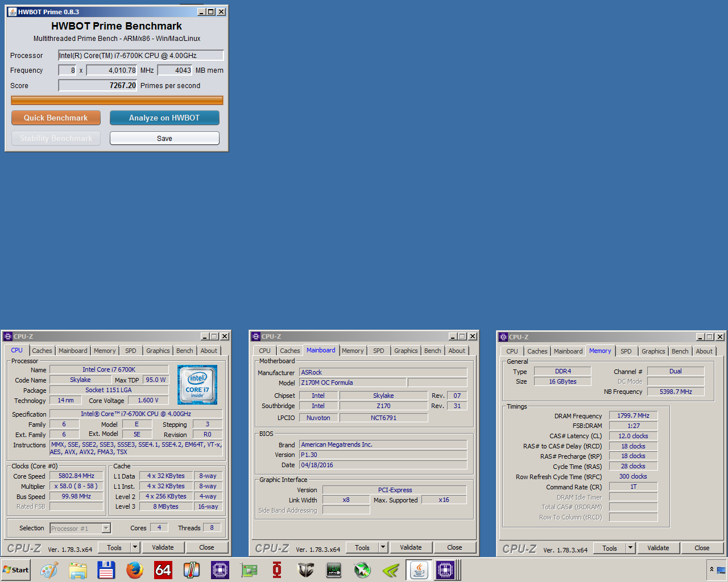728x582 pixels.
Task: Click the red bracket-shaped taskbar icon
Action: click(277, 569)
